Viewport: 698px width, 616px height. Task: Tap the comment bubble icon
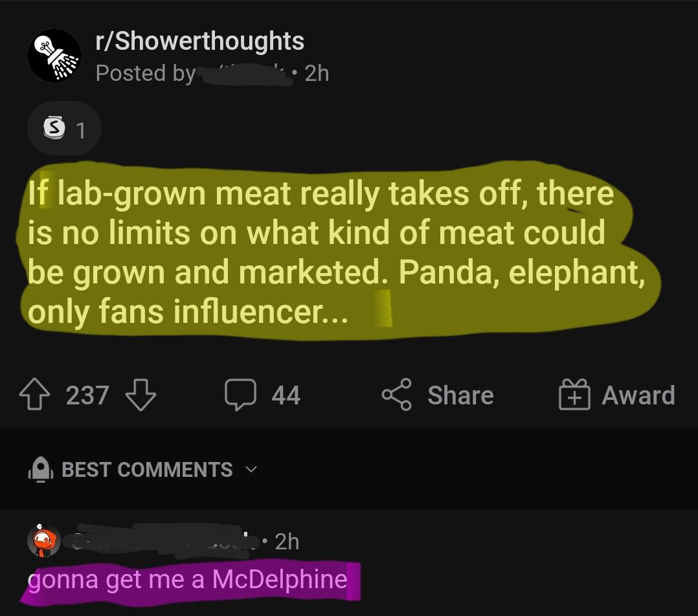click(242, 395)
